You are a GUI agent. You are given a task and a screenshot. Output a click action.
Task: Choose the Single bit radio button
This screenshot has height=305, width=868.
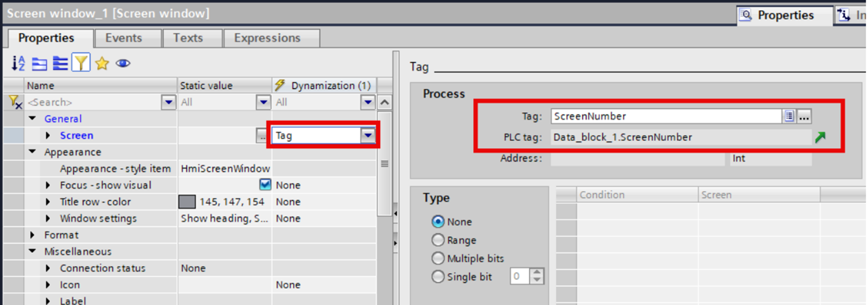(x=438, y=277)
